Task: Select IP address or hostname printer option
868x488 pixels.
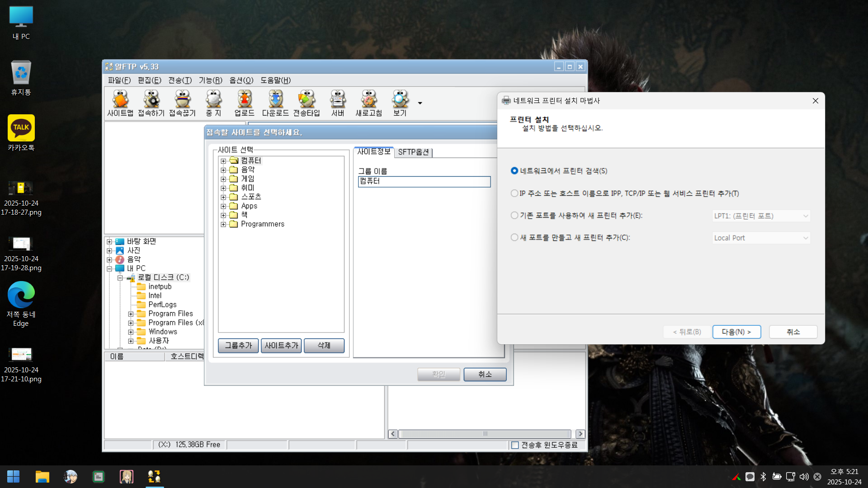Action: pos(514,193)
